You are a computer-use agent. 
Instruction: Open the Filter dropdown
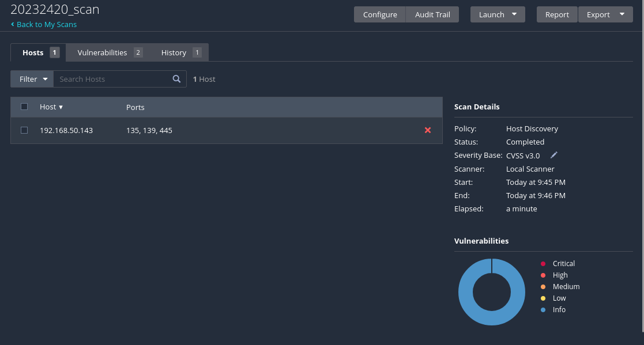click(32, 79)
